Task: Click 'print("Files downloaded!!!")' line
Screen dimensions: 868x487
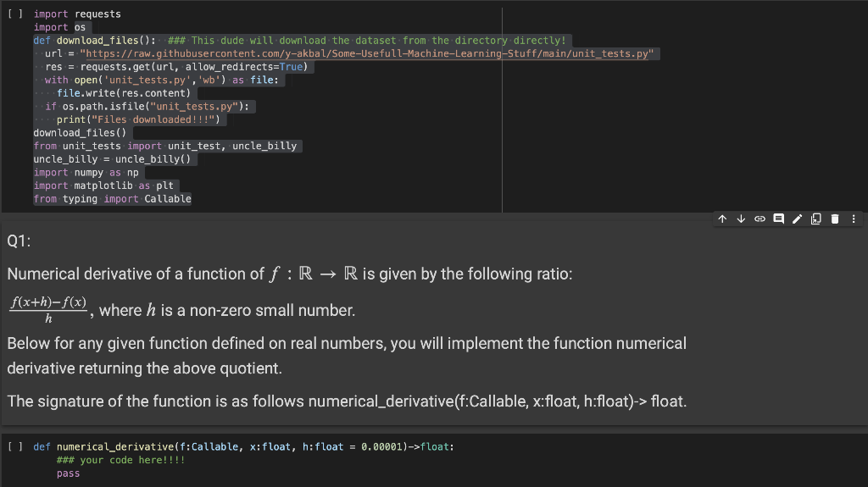Action: tap(138, 119)
